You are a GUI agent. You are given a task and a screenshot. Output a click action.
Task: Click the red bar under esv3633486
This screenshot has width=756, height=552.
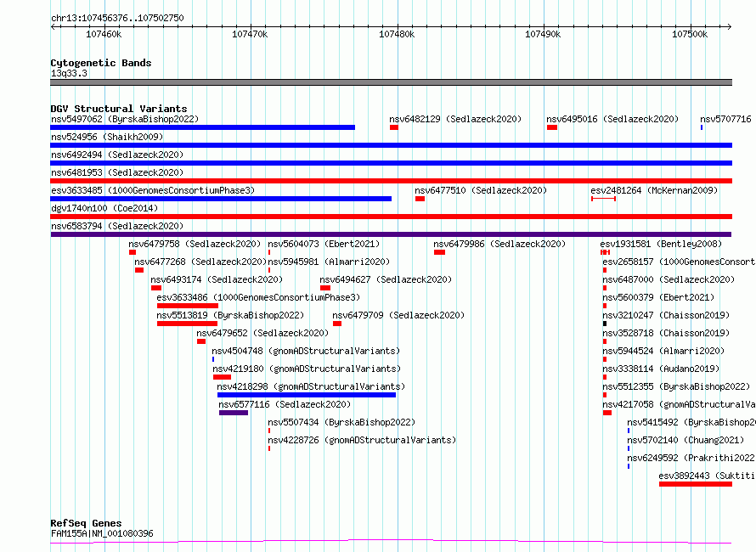click(x=188, y=306)
